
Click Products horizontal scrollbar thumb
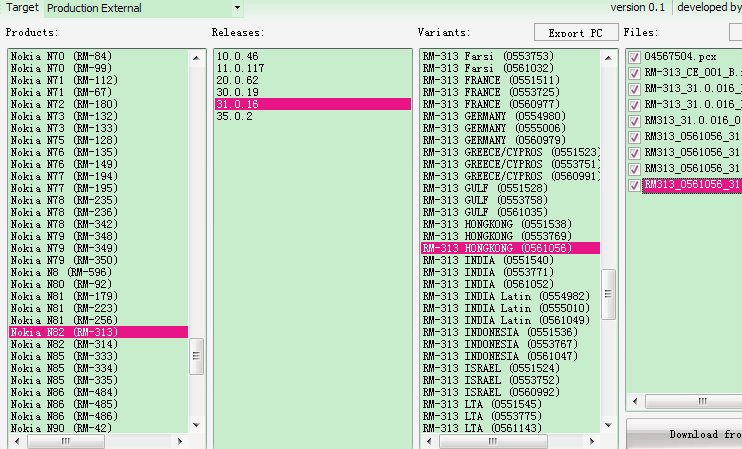click(66, 441)
